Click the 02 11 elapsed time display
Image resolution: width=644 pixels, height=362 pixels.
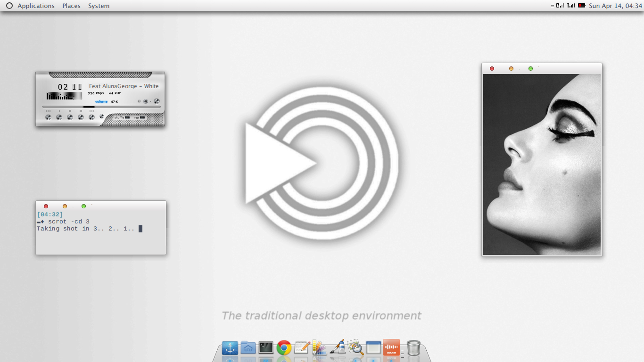tap(70, 87)
